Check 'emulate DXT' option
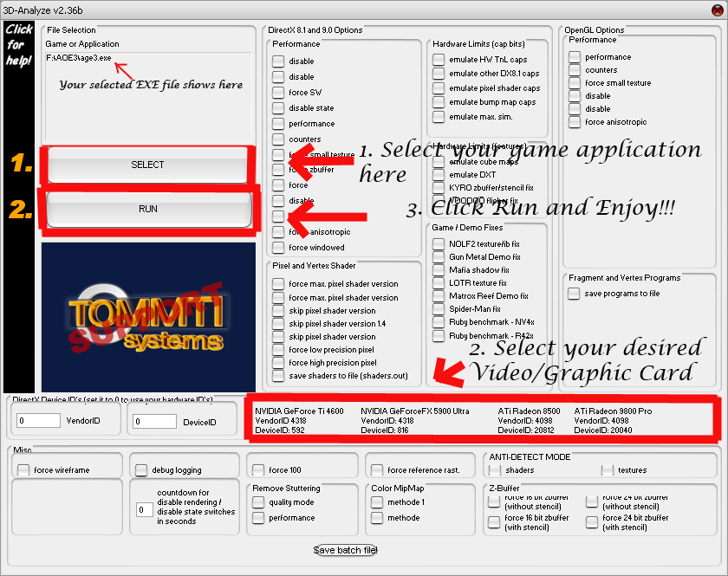 pos(439,174)
